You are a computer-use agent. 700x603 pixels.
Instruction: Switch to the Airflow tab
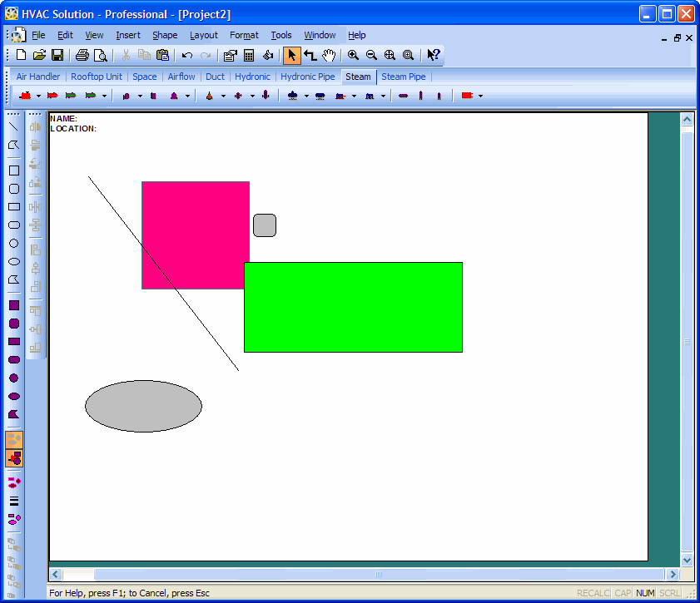pyautogui.click(x=181, y=77)
